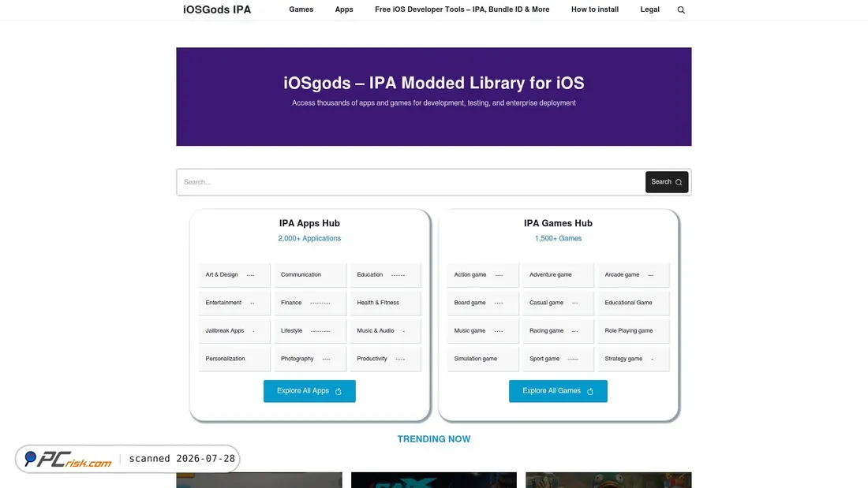868x488 pixels.
Task: Click the iOSgods IPA Modded Library banner title
Action: [434, 83]
